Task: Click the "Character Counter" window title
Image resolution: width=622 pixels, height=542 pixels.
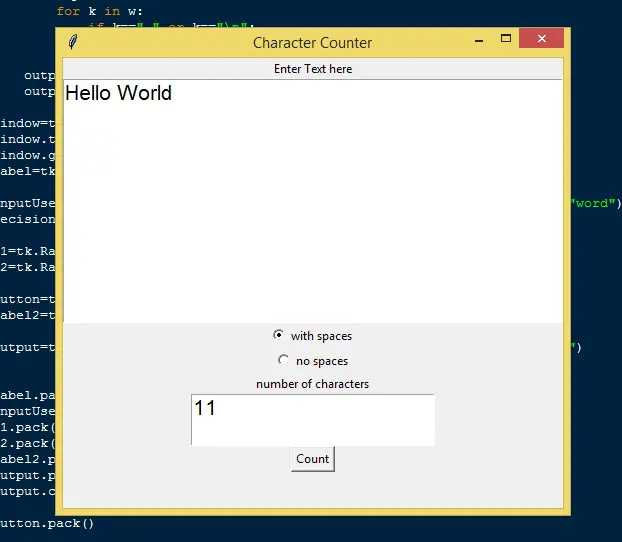Action: 312,43
